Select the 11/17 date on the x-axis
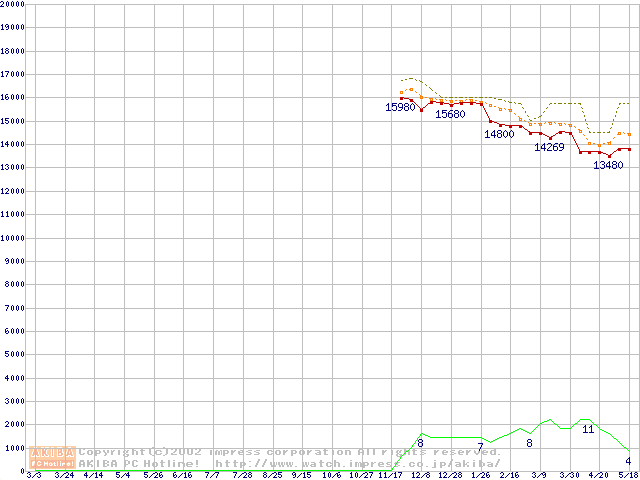 pyautogui.click(x=389, y=475)
